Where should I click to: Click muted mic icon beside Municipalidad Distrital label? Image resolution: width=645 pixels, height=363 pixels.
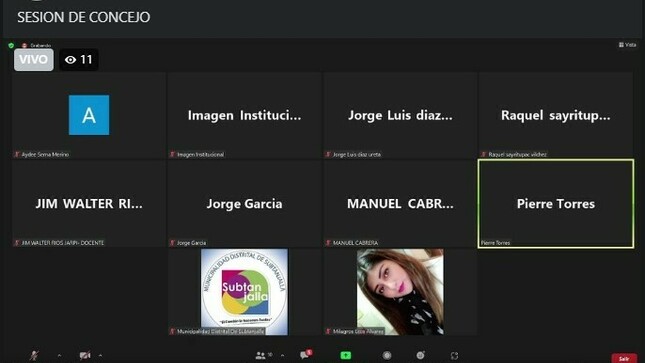coord(172,331)
